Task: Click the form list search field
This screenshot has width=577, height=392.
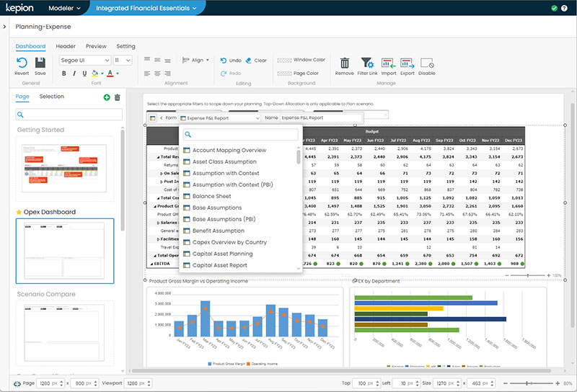Action: pyautogui.click(x=241, y=135)
